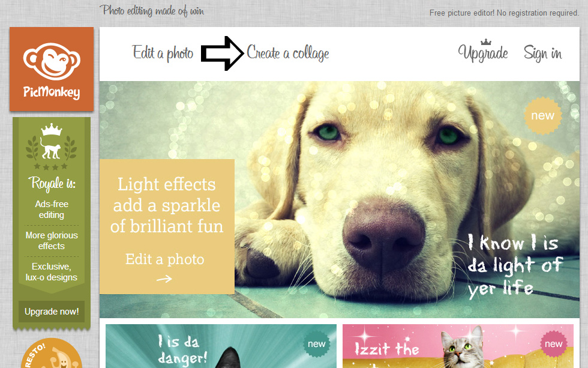Click 'More glorious effects' in Royale ribbon
This screenshot has height=368, width=588.
click(x=52, y=241)
